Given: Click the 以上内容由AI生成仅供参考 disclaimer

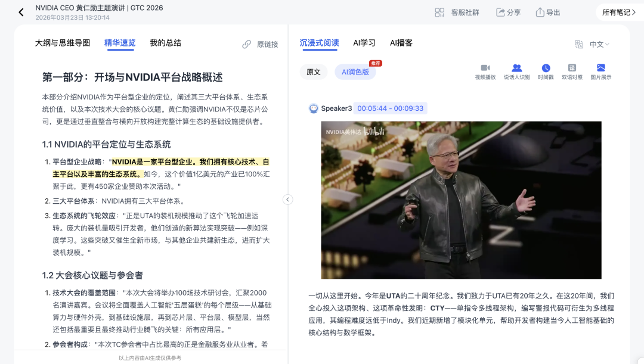Looking at the screenshot, I should click(150, 358).
